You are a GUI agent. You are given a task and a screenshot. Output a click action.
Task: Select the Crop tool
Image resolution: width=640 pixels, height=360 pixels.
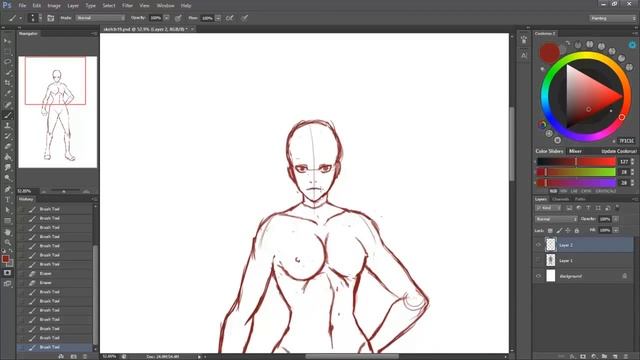tap(7, 83)
